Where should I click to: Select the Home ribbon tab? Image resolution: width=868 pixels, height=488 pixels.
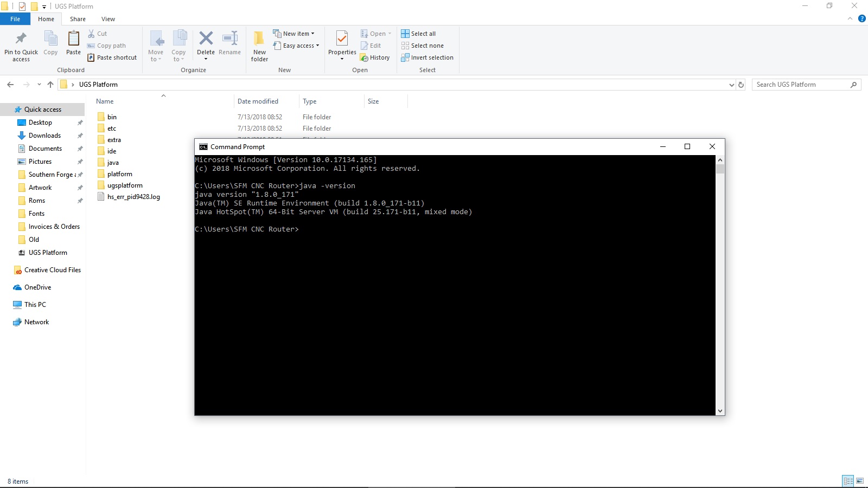point(46,19)
